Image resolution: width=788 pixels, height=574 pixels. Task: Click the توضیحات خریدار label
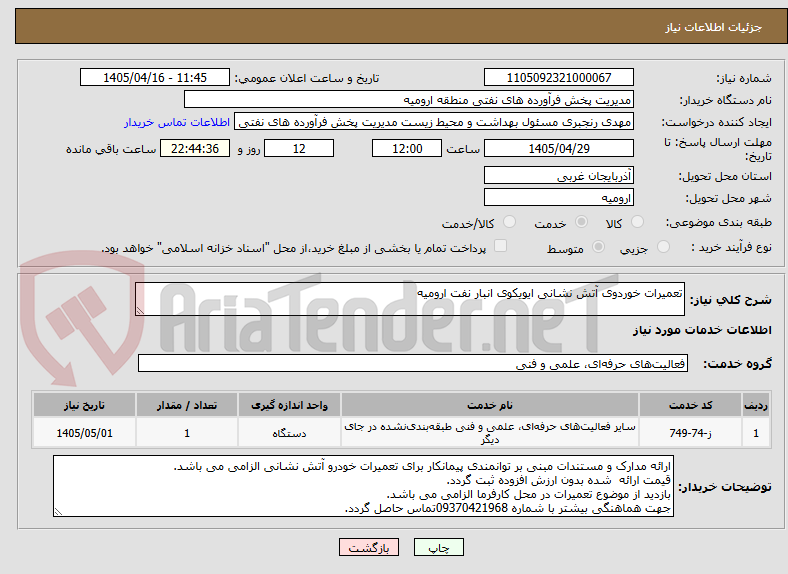tap(725, 487)
